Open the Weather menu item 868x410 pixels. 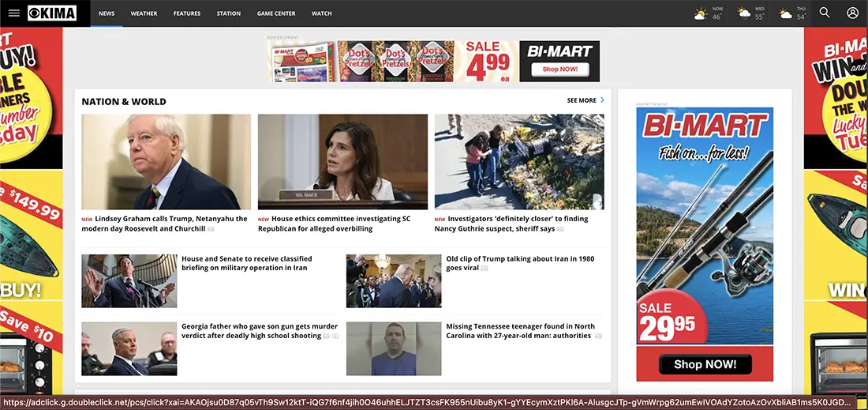pos(144,13)
